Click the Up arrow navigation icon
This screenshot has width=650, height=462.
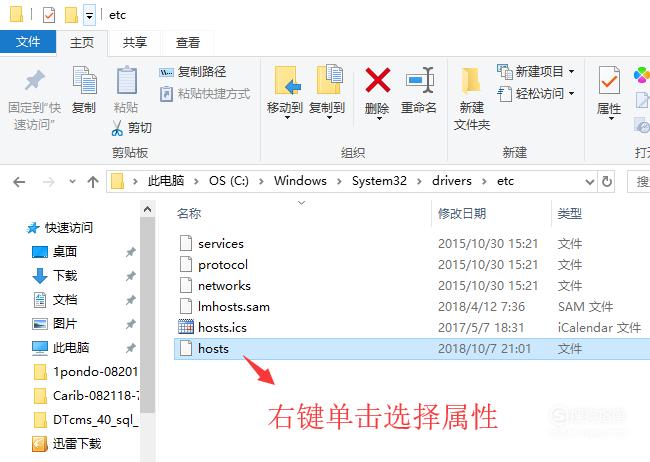tap(93, 181)
